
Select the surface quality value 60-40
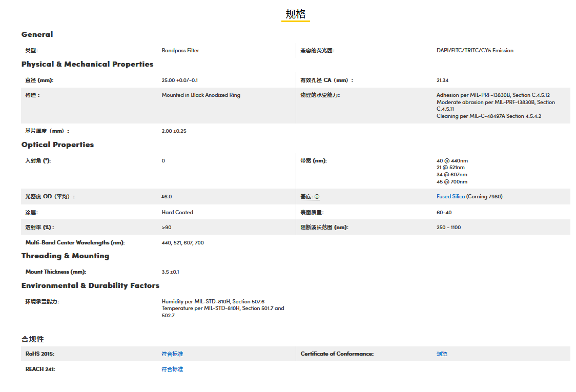click(x=444, y=212)
